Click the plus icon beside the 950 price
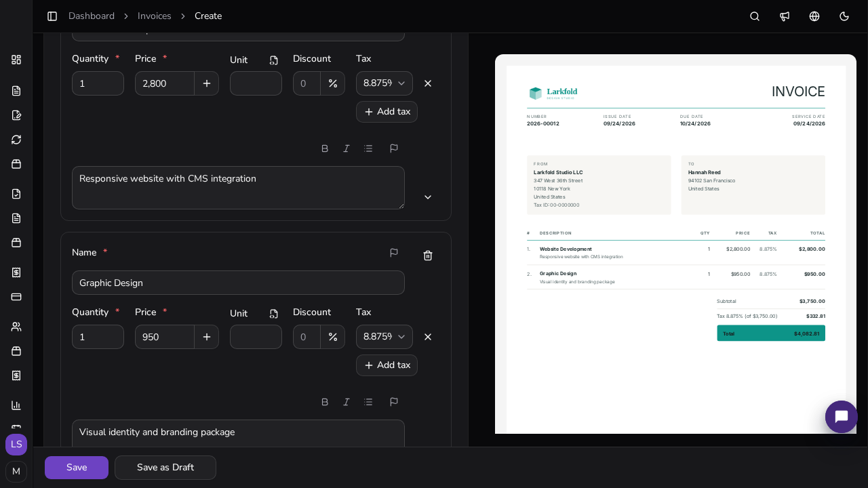 (x=207, y=337)
